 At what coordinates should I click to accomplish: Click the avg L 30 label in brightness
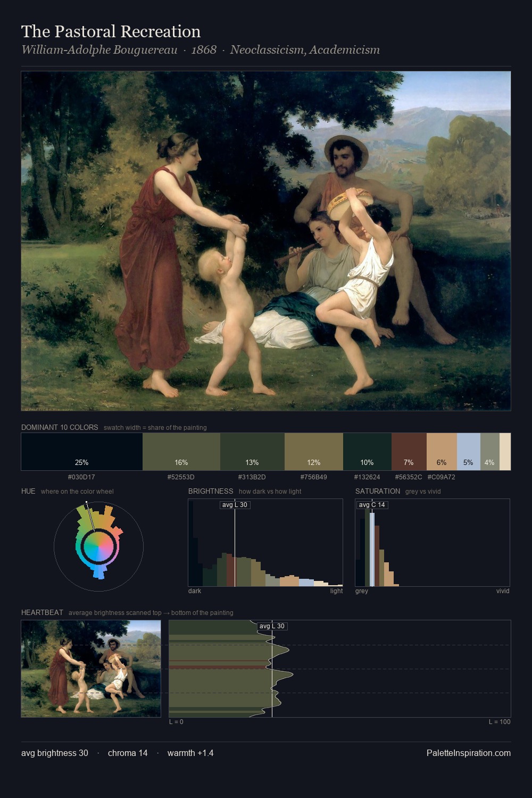point(235,505)
